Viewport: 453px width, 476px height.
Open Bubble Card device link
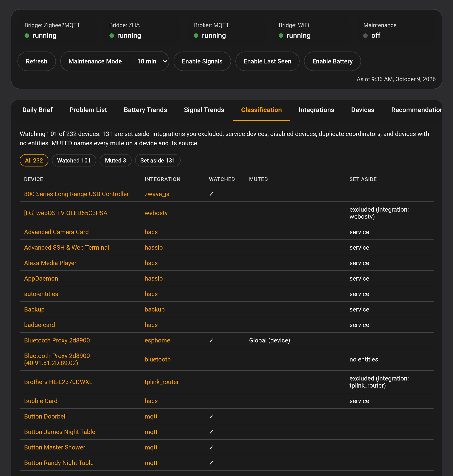[41, 401]
